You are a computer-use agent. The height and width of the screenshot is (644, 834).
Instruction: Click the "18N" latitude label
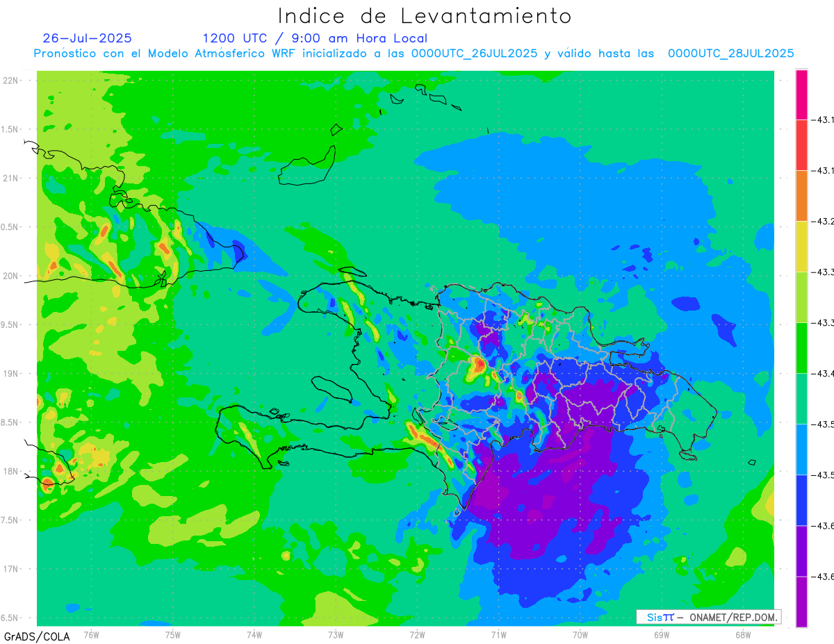(x=11, y=472)
